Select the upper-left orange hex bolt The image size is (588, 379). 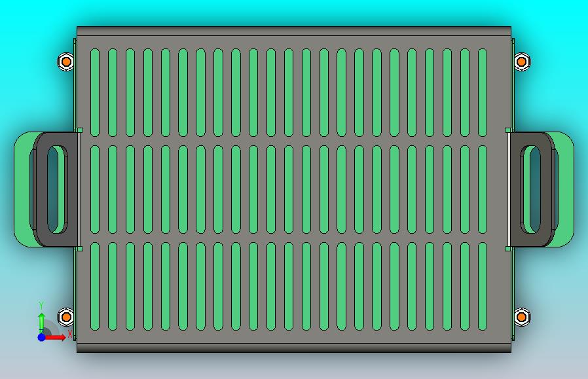click(x=66, y=61)
